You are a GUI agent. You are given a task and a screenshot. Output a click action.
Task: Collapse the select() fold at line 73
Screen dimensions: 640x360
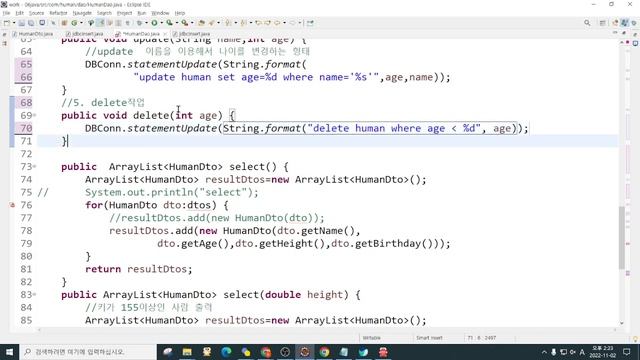click(35, 167)
